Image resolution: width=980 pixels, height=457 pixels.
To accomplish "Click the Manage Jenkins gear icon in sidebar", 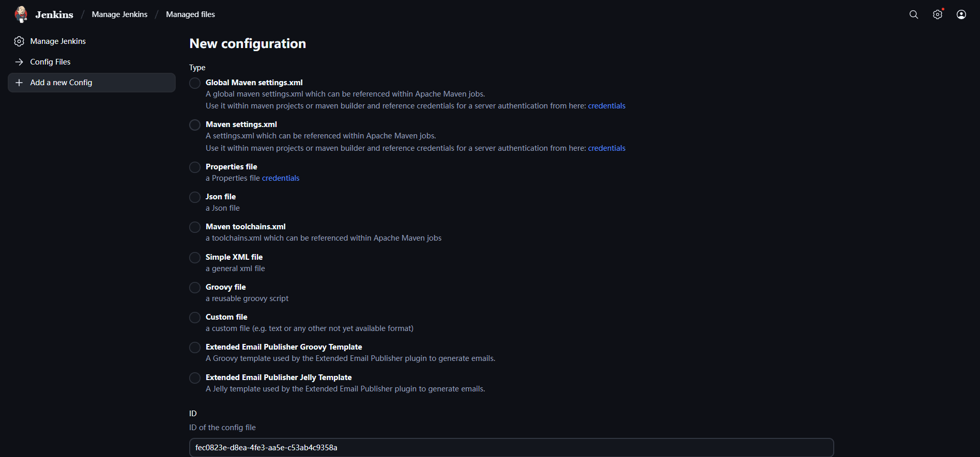I will (x=19, y=41).
